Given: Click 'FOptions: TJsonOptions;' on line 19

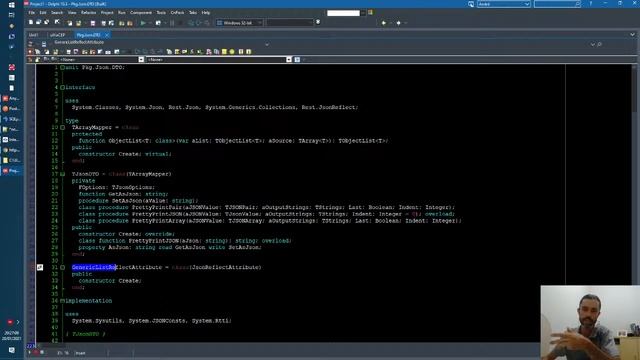Looking at the screenshot, I should click(x=117, y=187).
